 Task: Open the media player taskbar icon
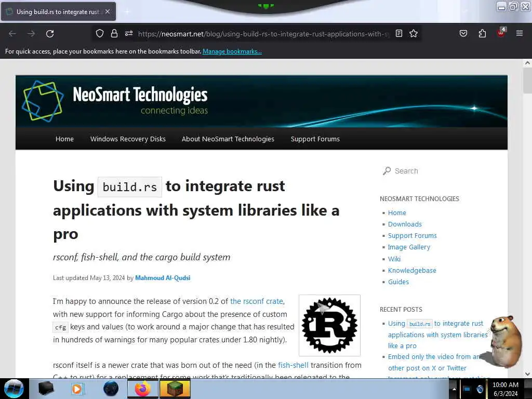click(x=78, y=389)
